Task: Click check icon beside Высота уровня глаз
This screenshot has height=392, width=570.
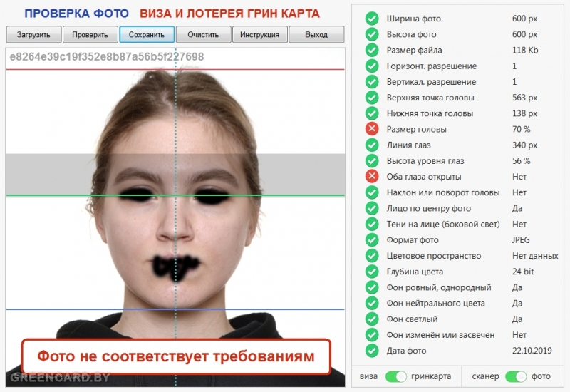Action: point(372,161)
